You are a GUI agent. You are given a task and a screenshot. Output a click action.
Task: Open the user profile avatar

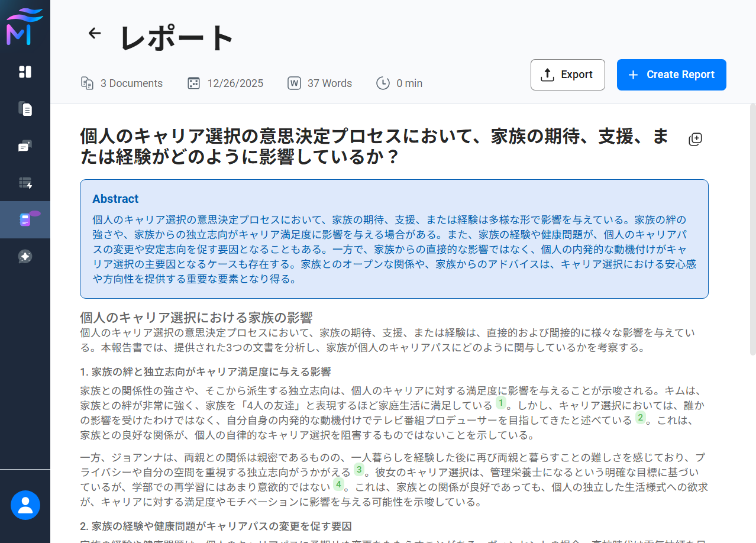pyautogui.click(x=25, y=505)
